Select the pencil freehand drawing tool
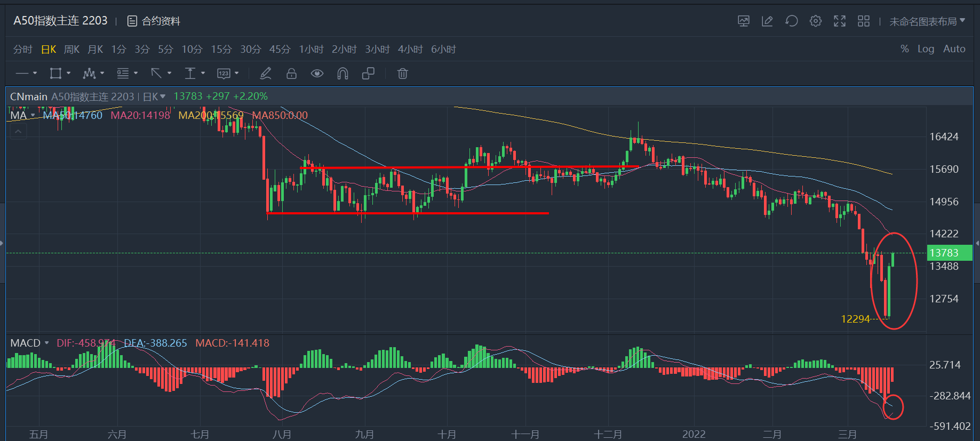 [266, 74]
